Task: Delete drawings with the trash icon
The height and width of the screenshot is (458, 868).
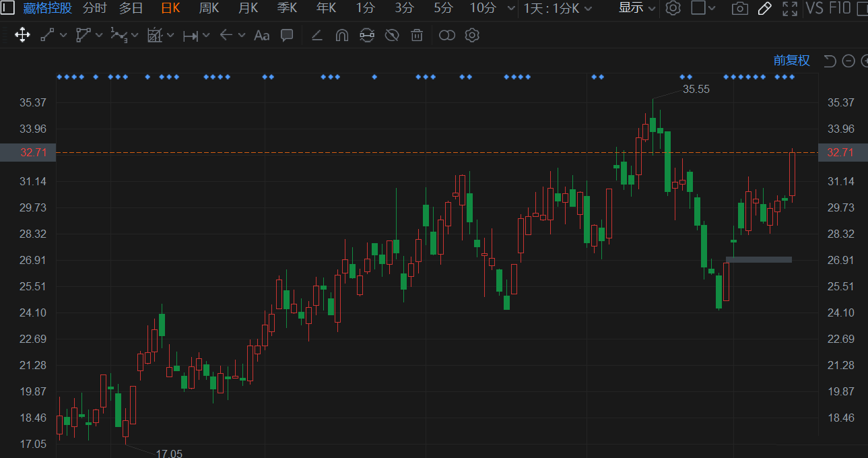Action: point(417,36)
